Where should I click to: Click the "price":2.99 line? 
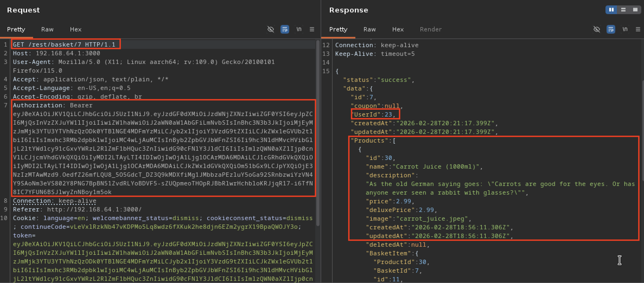pyautogui.click(x=390, y=201)
